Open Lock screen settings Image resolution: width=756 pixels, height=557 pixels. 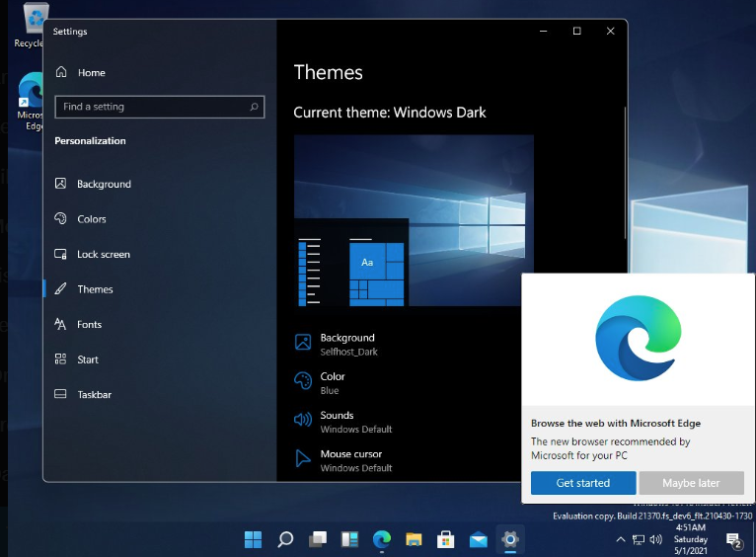(x=103, y=254)
